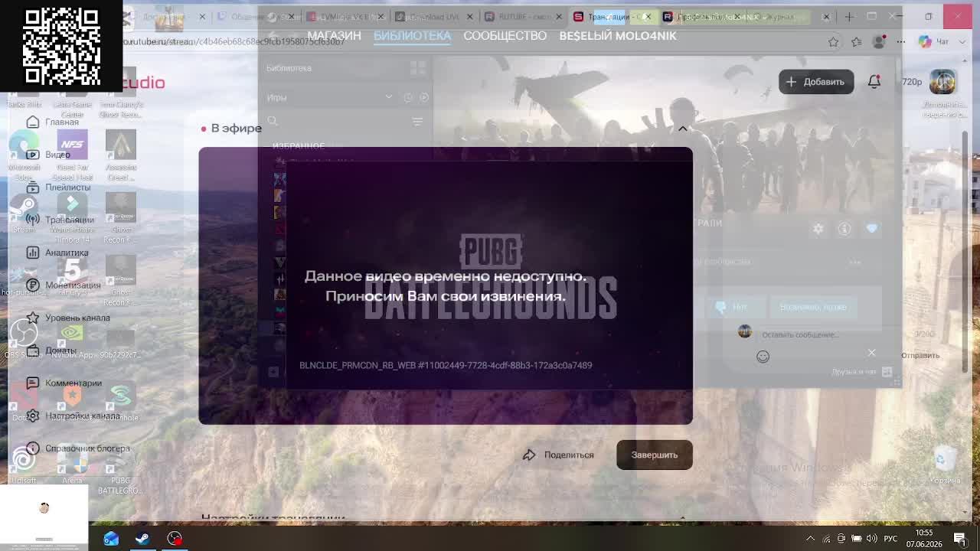The height and width of the screenshot is (551, 980).
Task: Click the 720p quality indicator
Action: pos(911,82)
